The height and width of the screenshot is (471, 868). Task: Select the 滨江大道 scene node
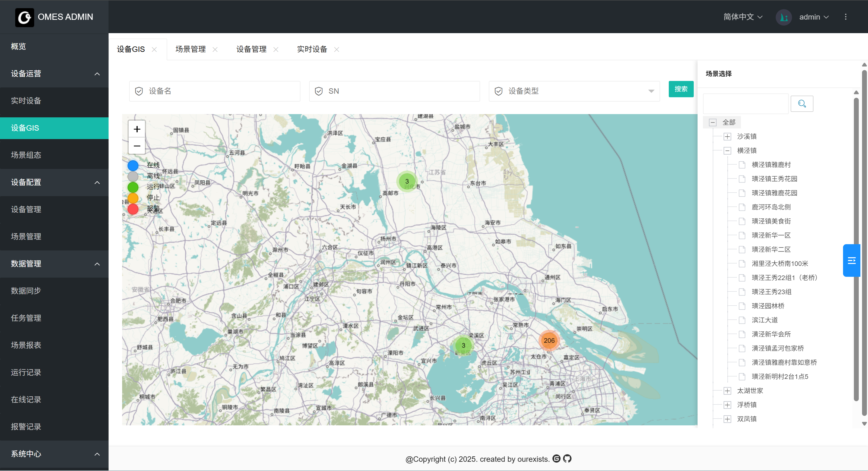click(764, 320)
